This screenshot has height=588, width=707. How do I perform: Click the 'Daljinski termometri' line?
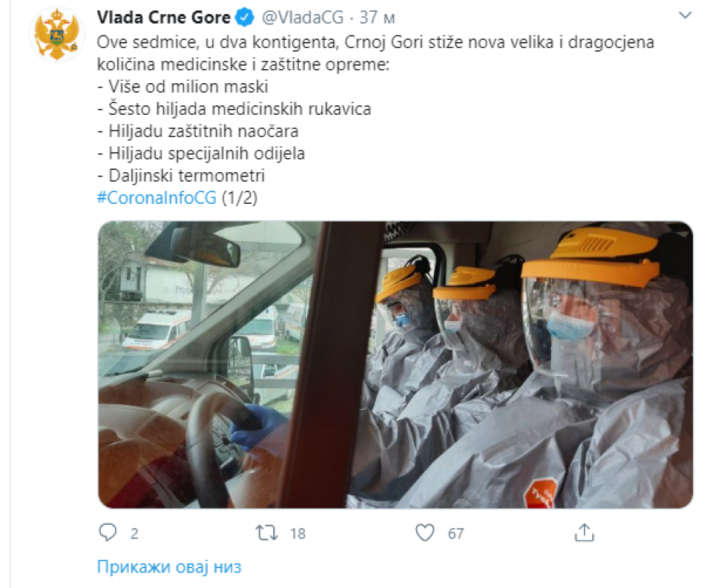click(x=181, y=176)
